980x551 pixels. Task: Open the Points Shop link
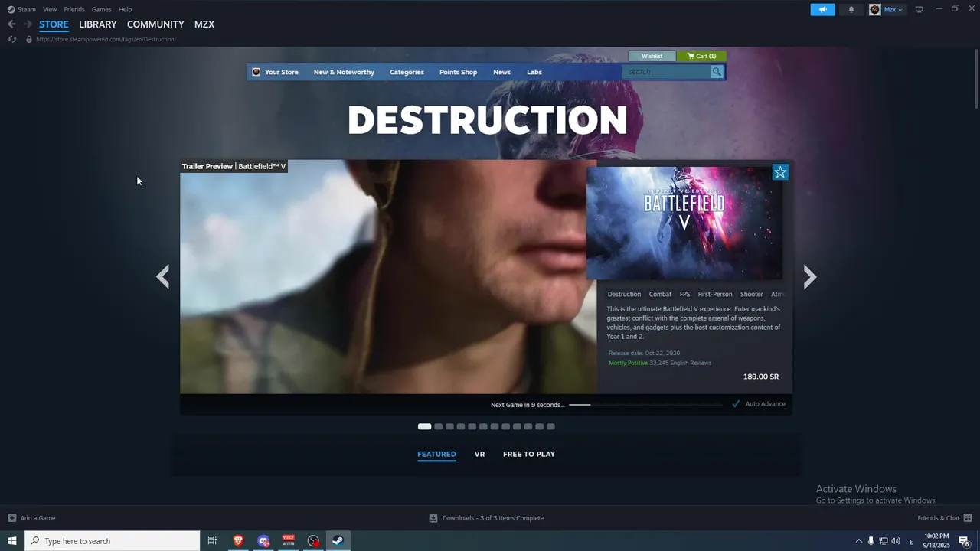point(458,72)
